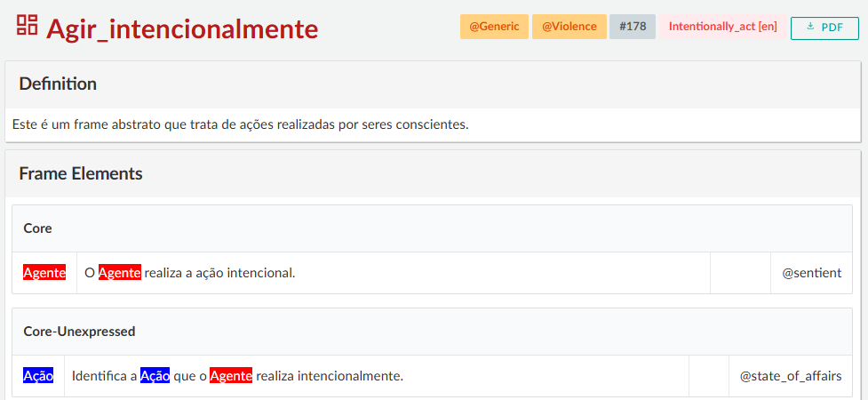
Task: Click the blue Ação label in the first column
Action: point(38,376)
